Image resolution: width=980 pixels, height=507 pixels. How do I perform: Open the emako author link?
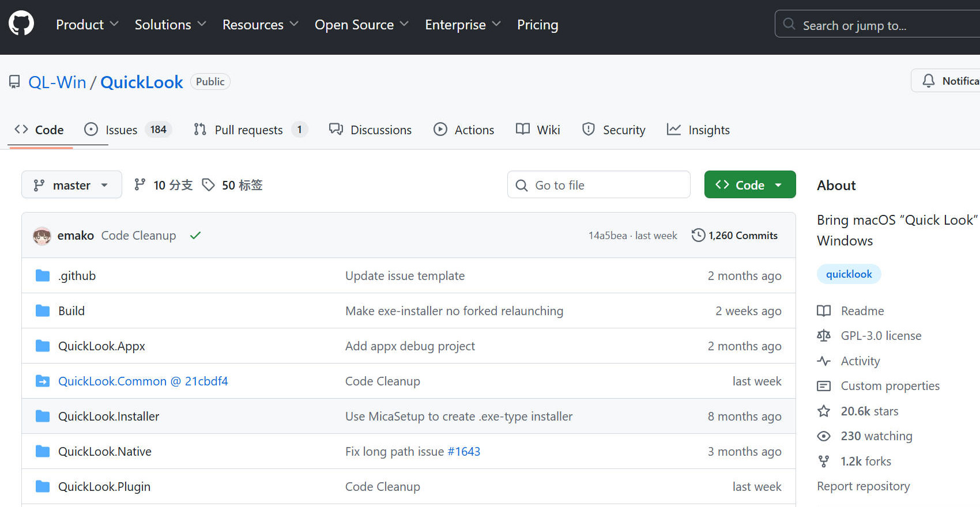(76, 236)
